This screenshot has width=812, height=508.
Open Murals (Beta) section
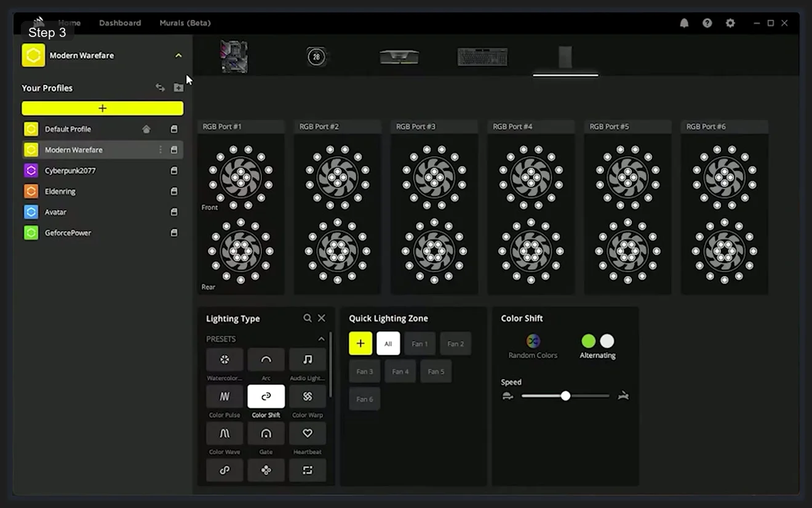click(x=185, y=23)
